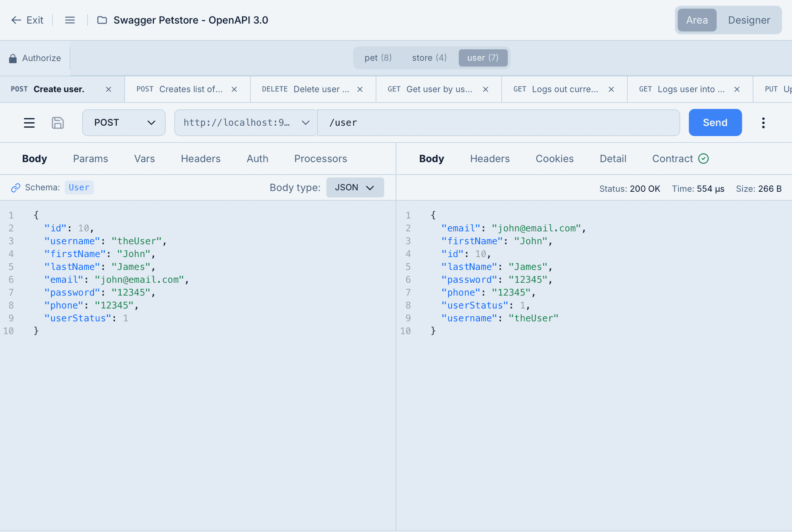This screenshot has width=792, height=532.
Task: Switch to Designer mode
Action: coord(749,20)
